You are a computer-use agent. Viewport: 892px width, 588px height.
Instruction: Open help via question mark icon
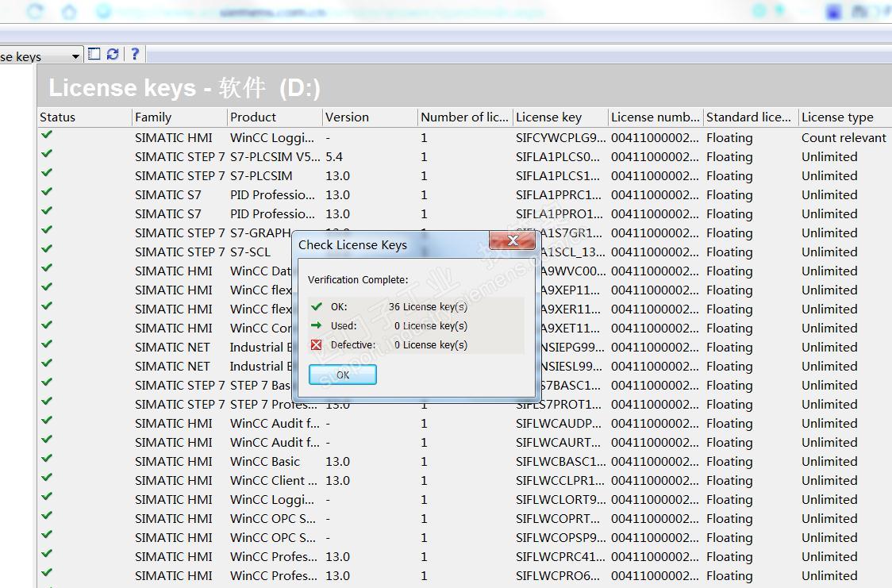135,54
